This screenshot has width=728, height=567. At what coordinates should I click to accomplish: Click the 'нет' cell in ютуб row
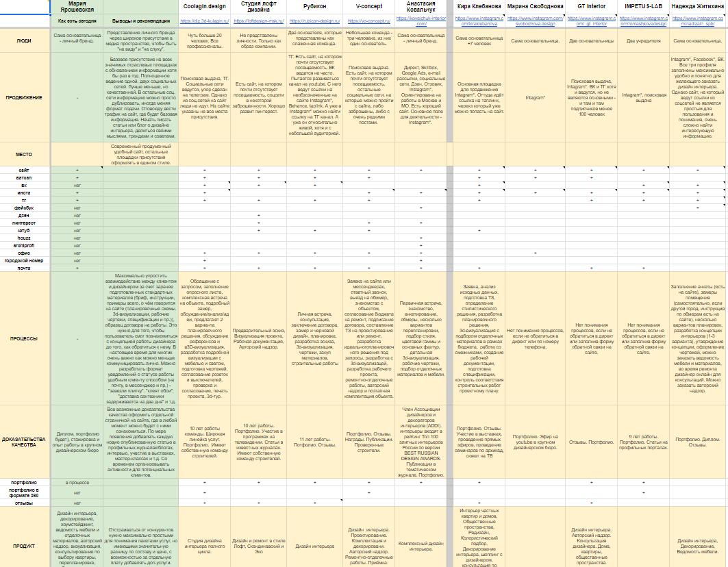click(x=77, y=230)
